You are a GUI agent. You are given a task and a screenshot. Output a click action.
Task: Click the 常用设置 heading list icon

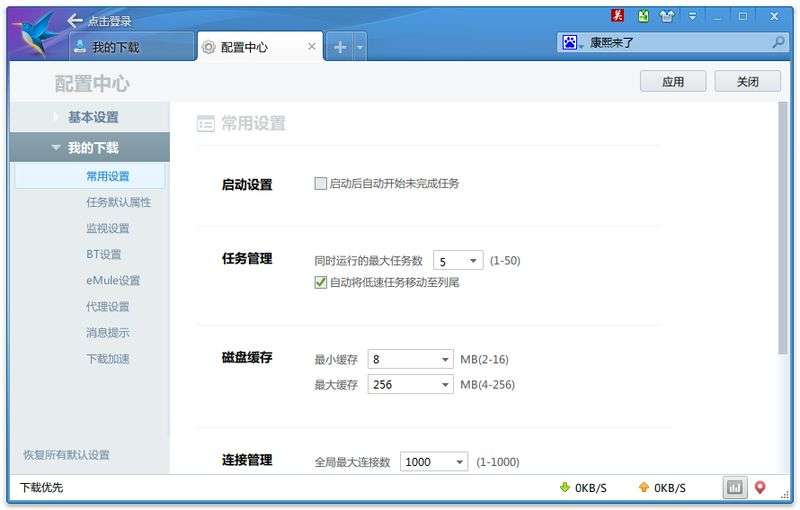[206, 123]
